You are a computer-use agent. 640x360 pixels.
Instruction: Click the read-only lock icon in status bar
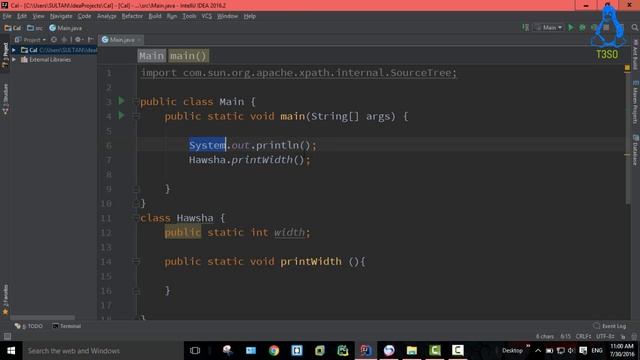(x=623, y=337)
